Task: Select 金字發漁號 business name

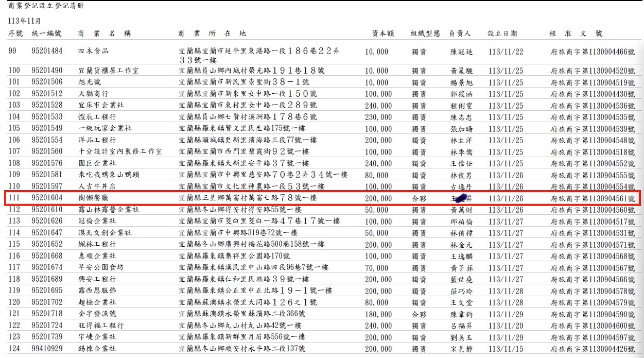Action: pyautogui.click(x=97, y=314)
